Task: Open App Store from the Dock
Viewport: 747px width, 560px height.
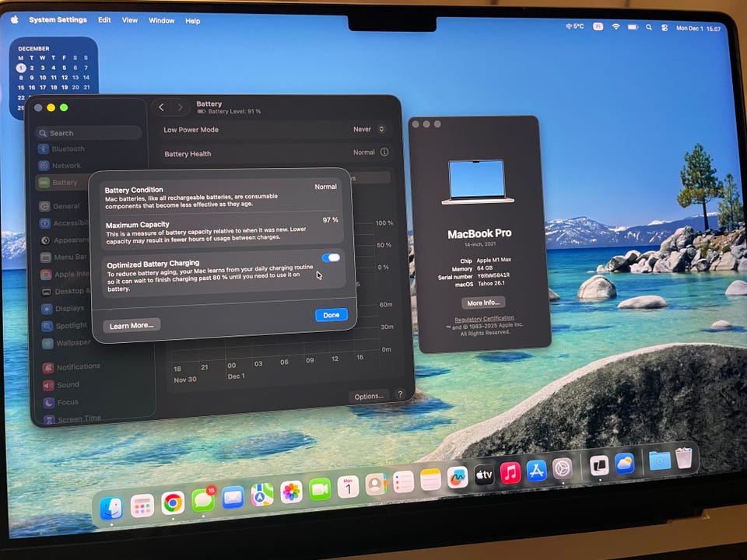Action: [x=536, y=471]
